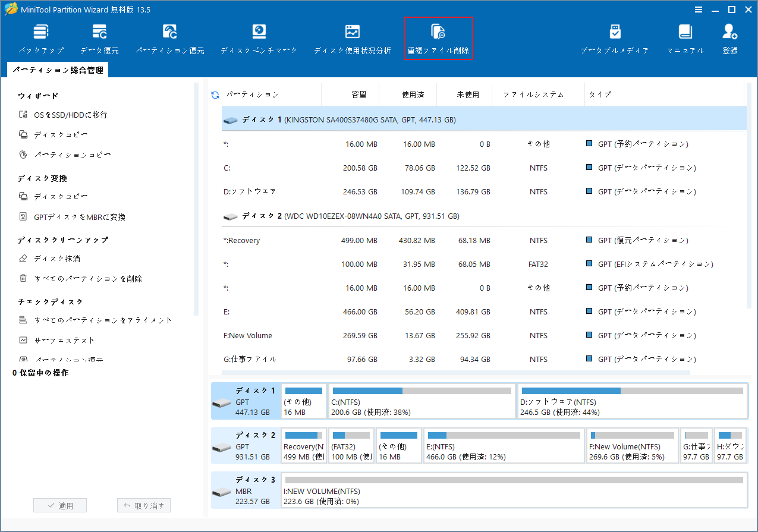
Task: Choose GPTディスクをMBRに変換
Action: [x=68, y=216]
